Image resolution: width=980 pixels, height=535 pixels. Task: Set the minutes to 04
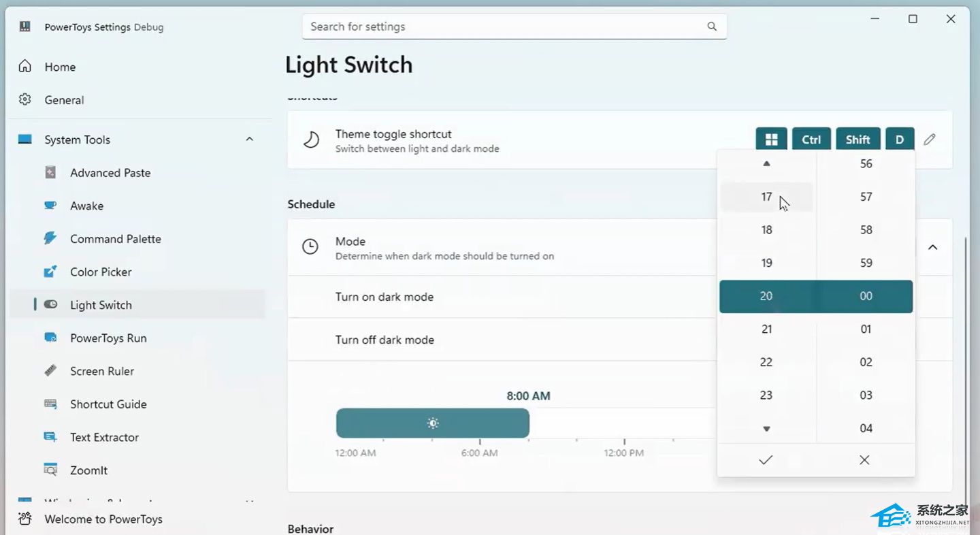coord(866,428)
